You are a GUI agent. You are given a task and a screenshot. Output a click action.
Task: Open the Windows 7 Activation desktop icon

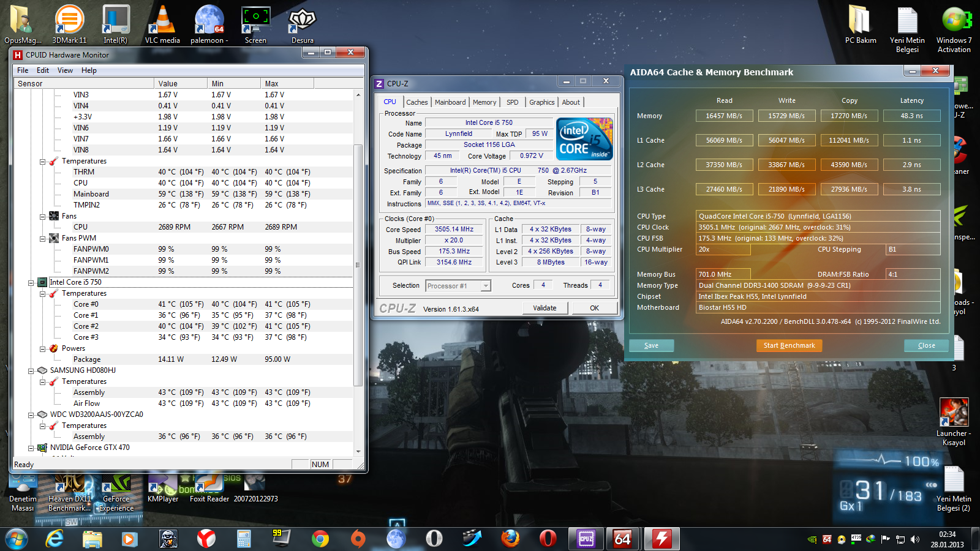pos(954,29)
